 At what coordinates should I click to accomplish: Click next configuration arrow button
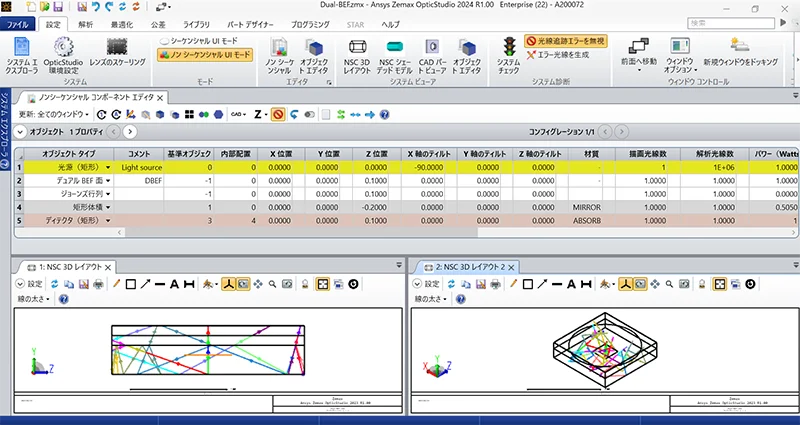click(x=621, y=132)
